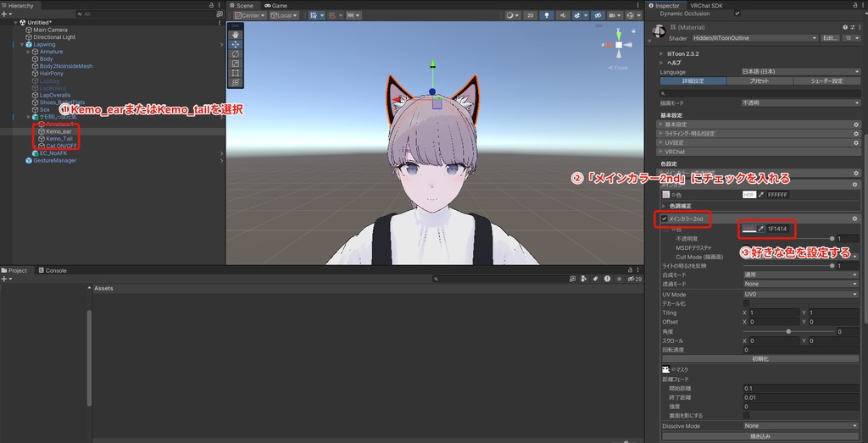Toggle the メインカラー2nd checkbox

pyautogui.click(x=665, y=219)
